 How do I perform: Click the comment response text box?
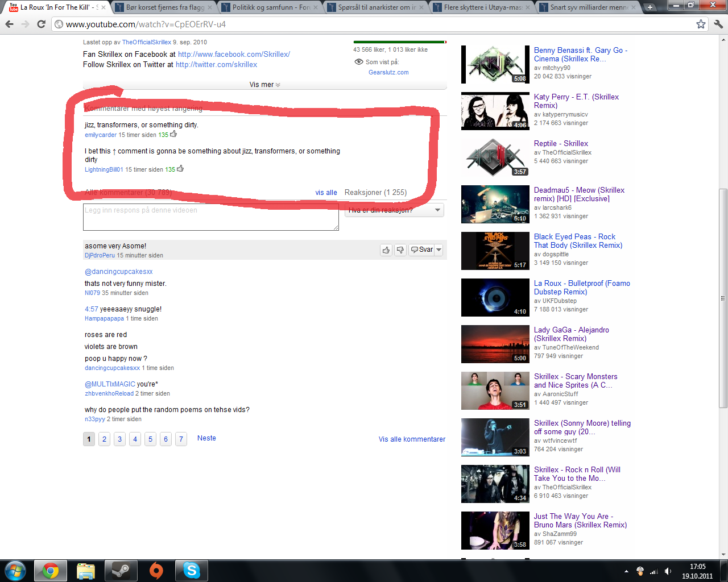coord(211,217)
